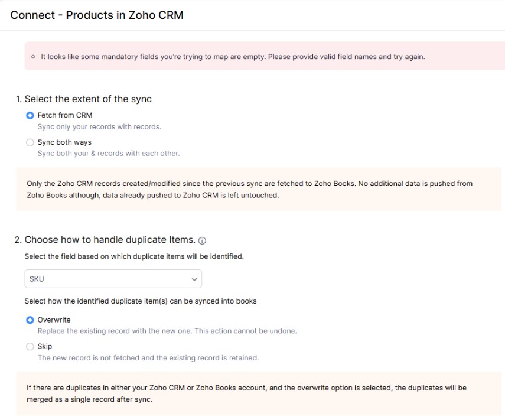505x420 pixels.
Task: Click the 'Select the extent of the sync' heading
Action: pos(87,99)
